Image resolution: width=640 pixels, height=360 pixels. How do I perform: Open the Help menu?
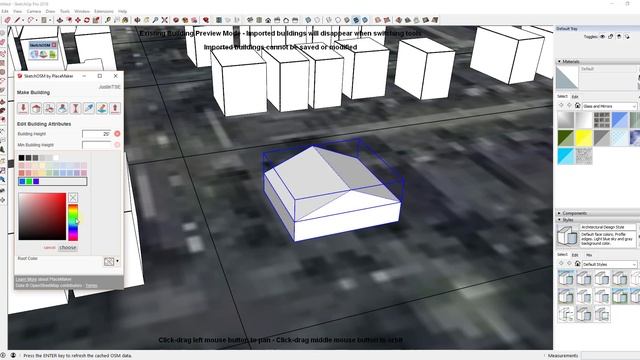click(122, 11)
